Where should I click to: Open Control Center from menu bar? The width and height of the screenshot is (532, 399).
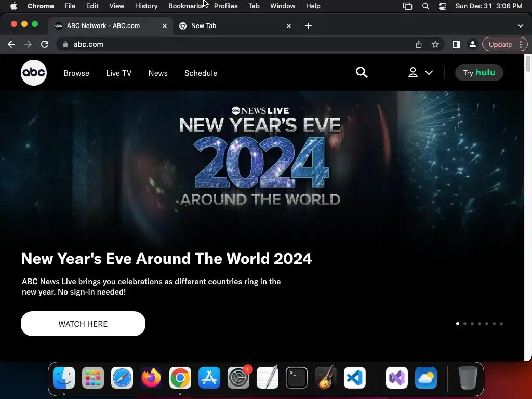point(443,6)
